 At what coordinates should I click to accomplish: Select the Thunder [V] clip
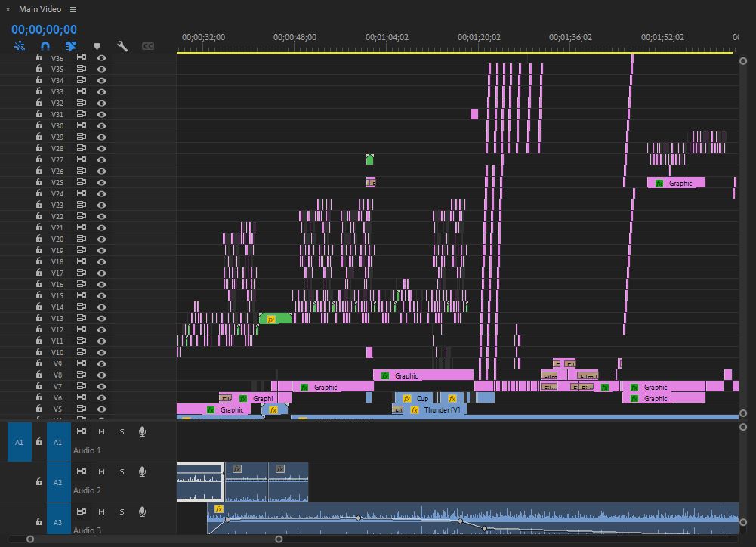coord(441,409)
